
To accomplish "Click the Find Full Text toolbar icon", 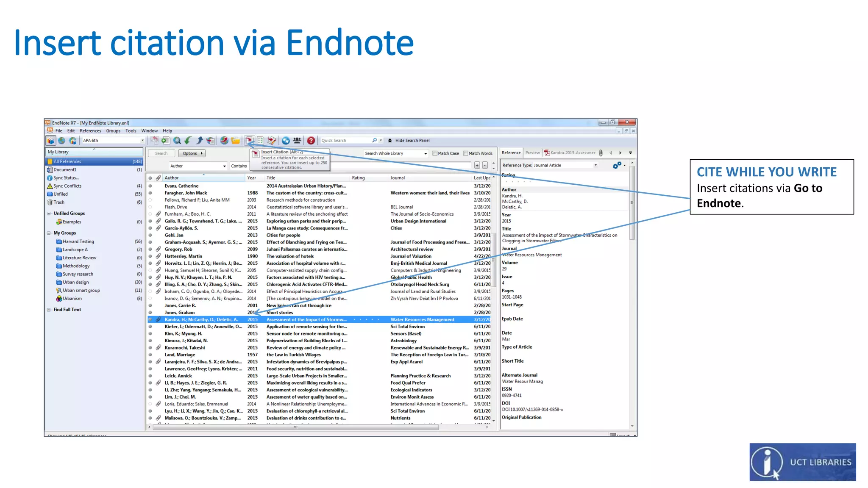I will click(x=211, y=141).
